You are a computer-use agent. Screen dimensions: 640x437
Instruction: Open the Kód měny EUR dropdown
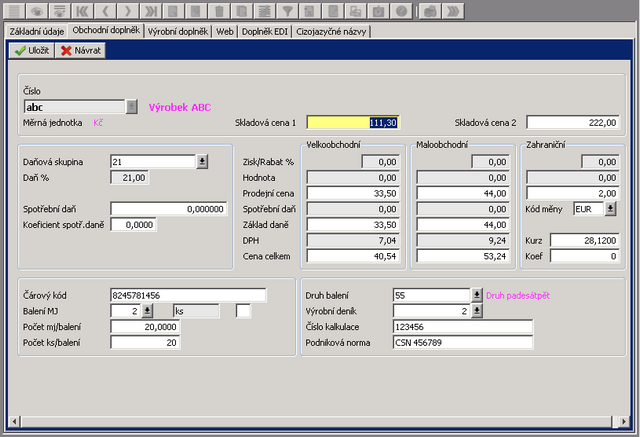pos(610,209)
